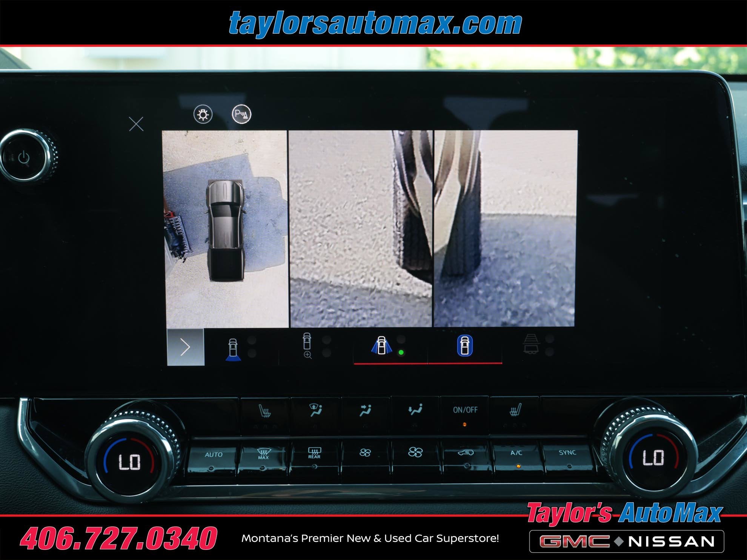Click the driver side LO temperature knob
The width and height of the screenshot is (747, 560).
(x=129, y=461)
